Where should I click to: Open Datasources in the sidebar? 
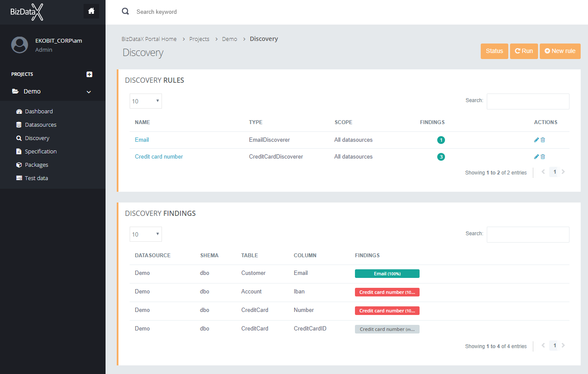40,125
